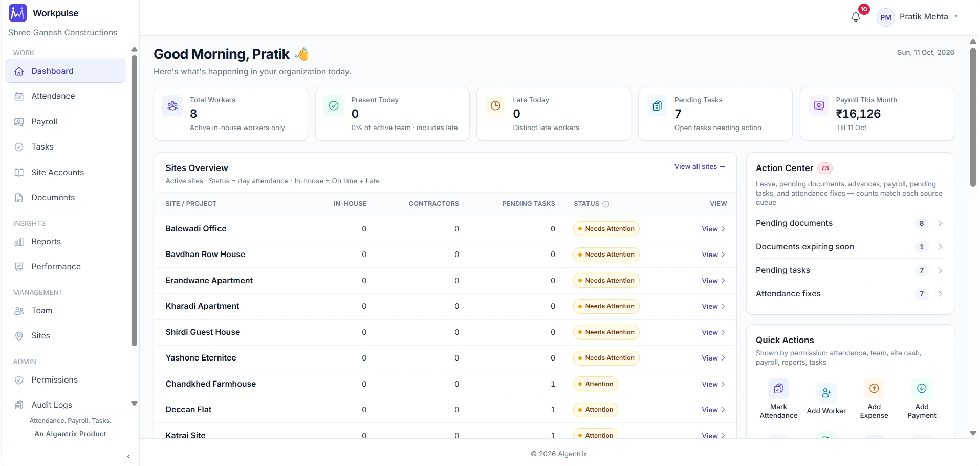Screen dimensions: 980x466
Task: Click the Documents file icon
Action: tap(19, 198)
